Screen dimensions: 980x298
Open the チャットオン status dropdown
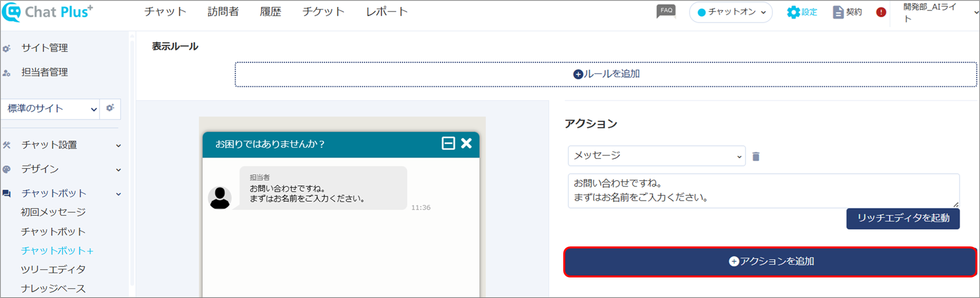[x=731, y=12]
